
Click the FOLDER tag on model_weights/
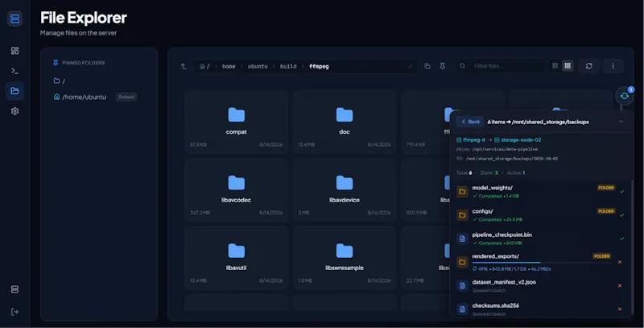pos(606,188)
